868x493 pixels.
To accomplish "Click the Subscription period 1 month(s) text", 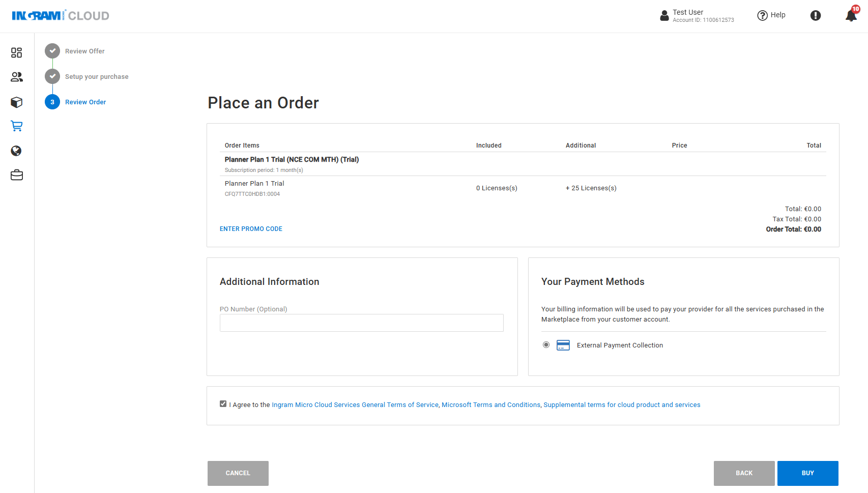I will click(x=264, y=170).
